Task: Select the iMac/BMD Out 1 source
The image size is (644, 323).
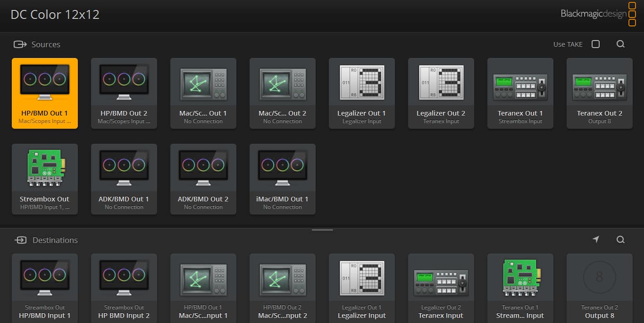Action: [x=283, y=179]
